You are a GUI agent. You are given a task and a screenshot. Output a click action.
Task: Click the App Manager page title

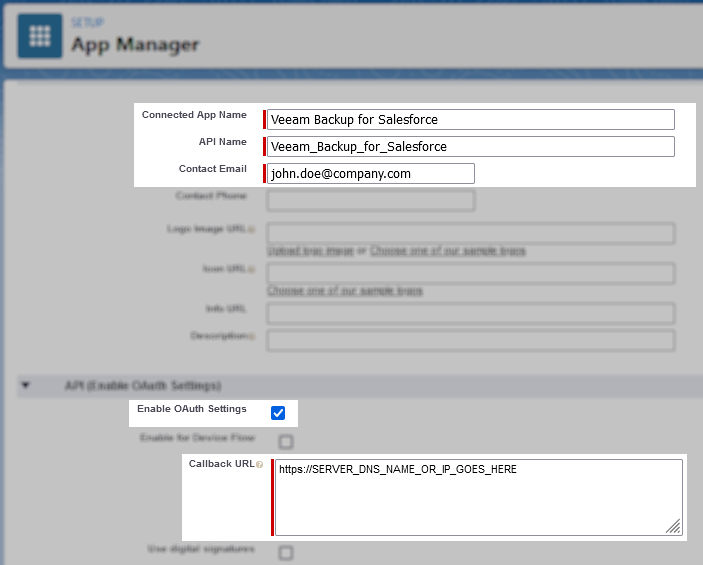click(135, 45)
